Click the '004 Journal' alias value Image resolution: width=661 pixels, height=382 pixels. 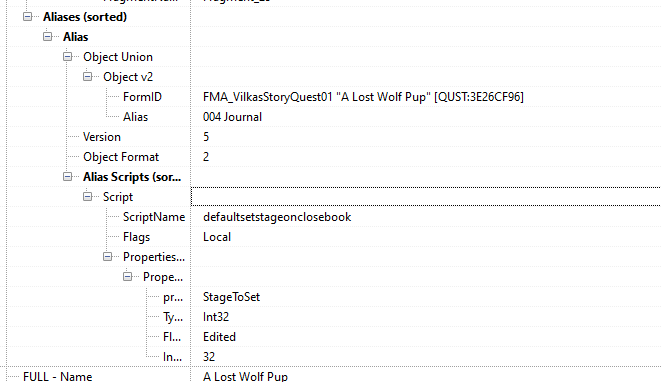pyautogui.click(x=232, y=117)
